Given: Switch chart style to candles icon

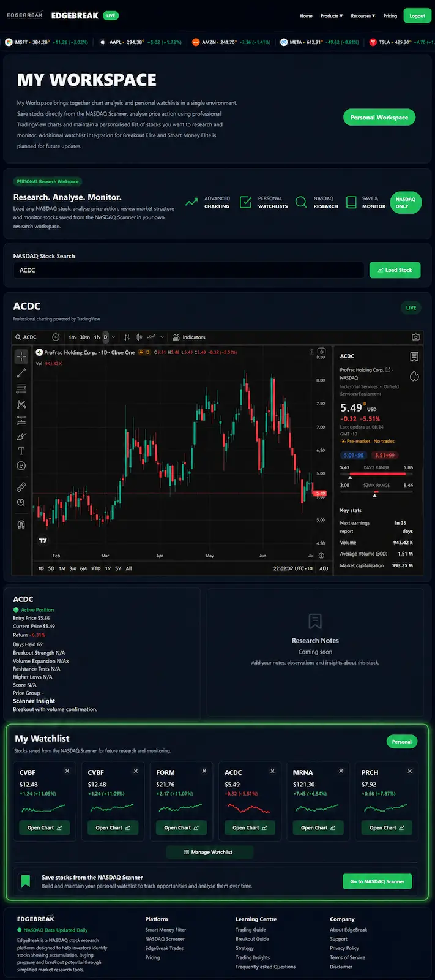Looking at the screenshot, I should tap(139, 337).
